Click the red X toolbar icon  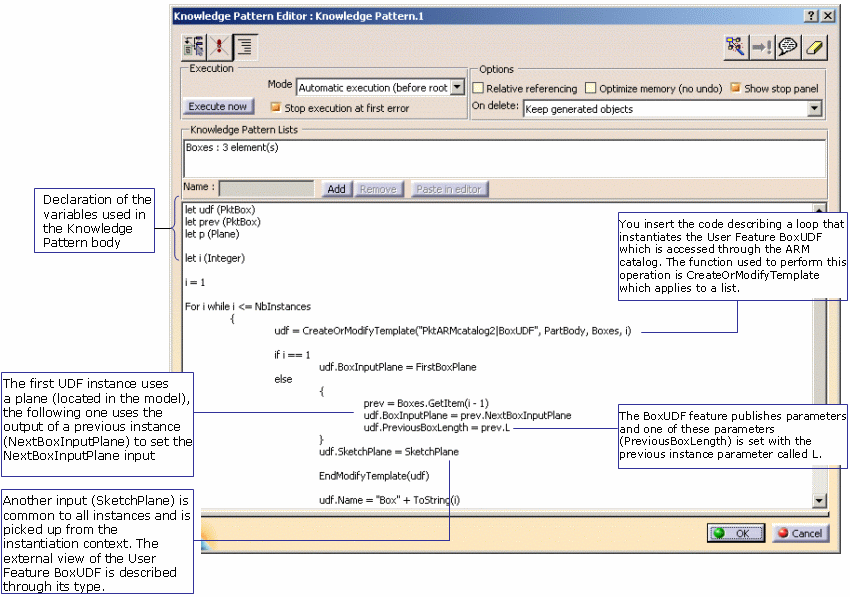(x=219, y=46)
